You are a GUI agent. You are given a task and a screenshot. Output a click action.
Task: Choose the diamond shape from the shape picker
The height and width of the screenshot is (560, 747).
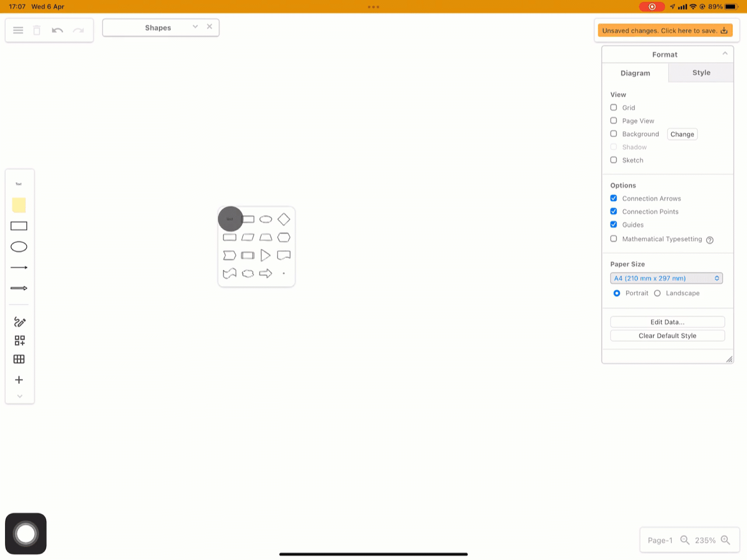[283, 219]
